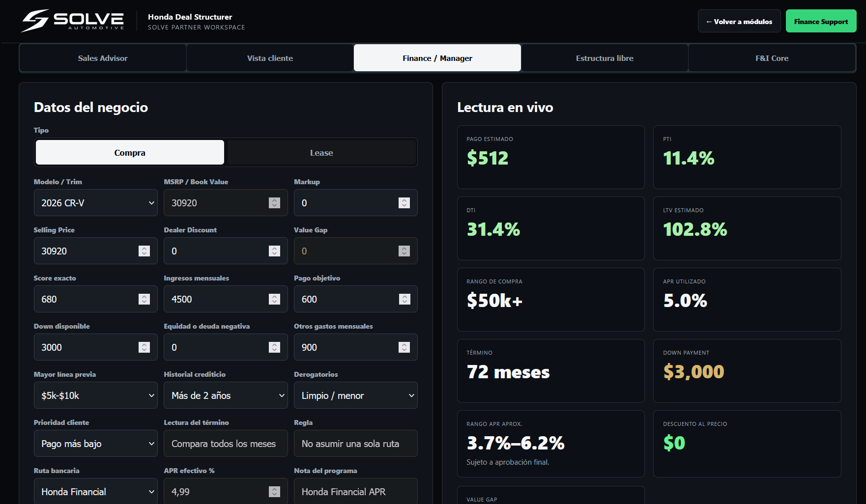The height and width of the screenshot is (504, 866).
Task: Click the Honda Deal Structurer title
Action: pyautogui.click(x=190, y=17)
